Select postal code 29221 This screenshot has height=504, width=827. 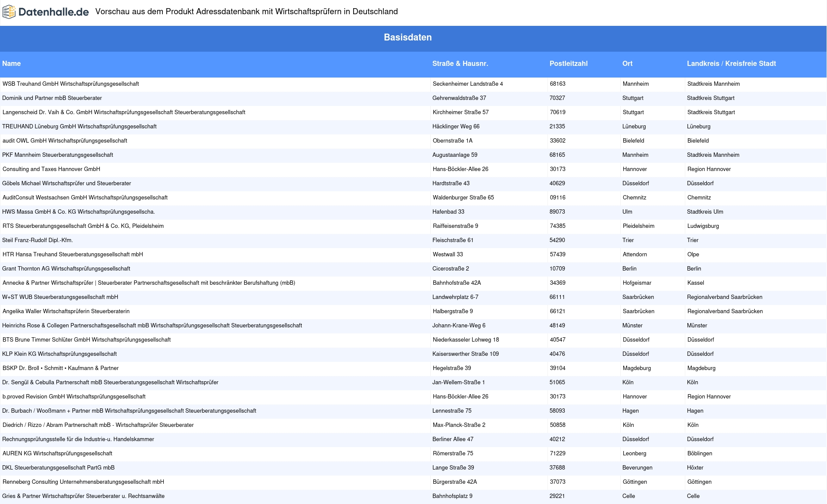pos(557,496)
